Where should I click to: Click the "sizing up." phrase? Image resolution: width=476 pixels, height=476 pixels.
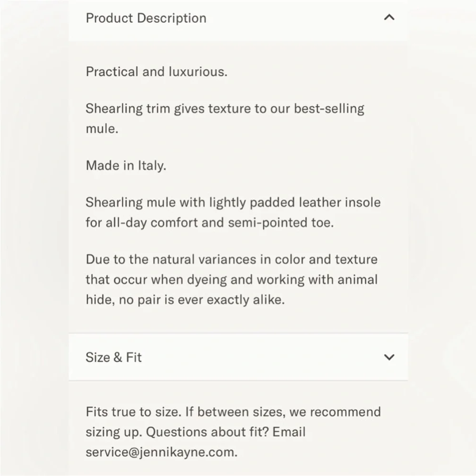(113, 432)
